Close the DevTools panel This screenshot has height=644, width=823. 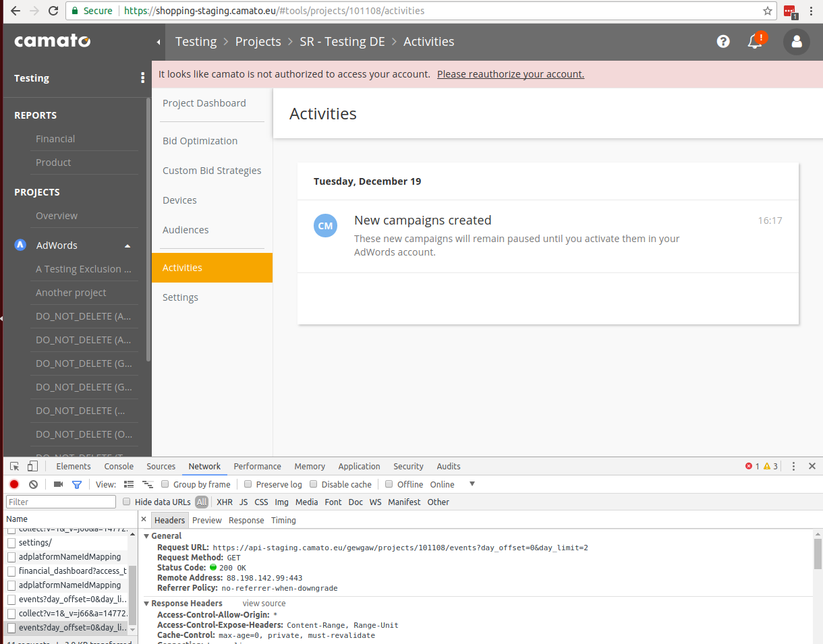tap(812, 466)
